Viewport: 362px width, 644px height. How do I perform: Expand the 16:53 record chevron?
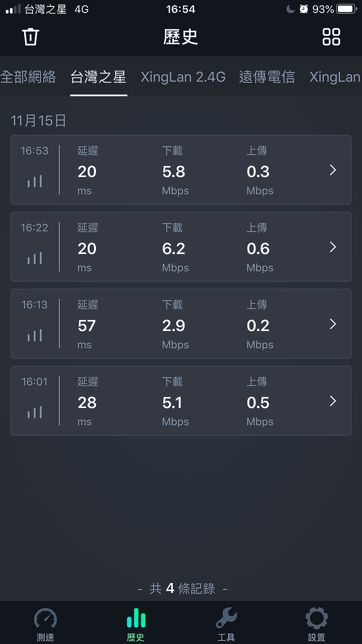332,170
